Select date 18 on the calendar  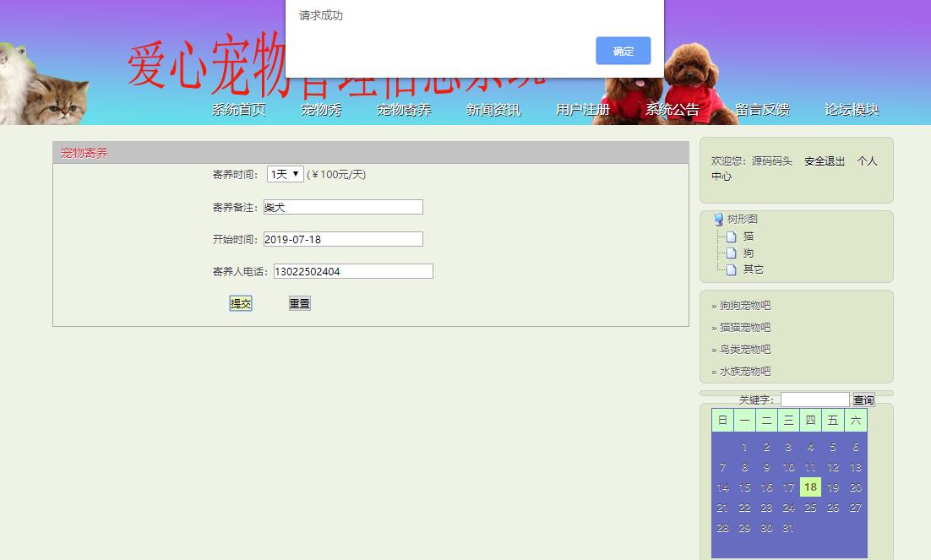click(x=809, y=487)
